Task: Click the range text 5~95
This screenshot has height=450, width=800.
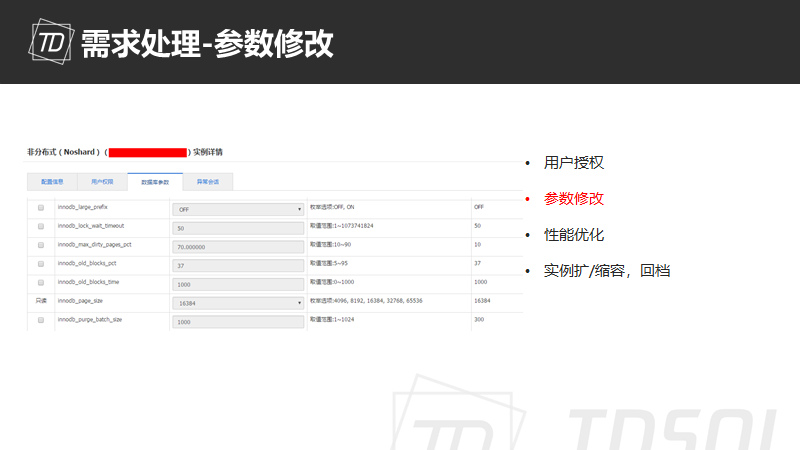Action: (341, 263)
